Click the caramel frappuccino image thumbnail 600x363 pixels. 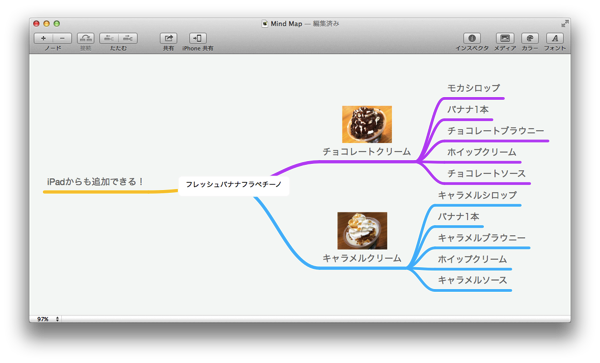(362, 231)
